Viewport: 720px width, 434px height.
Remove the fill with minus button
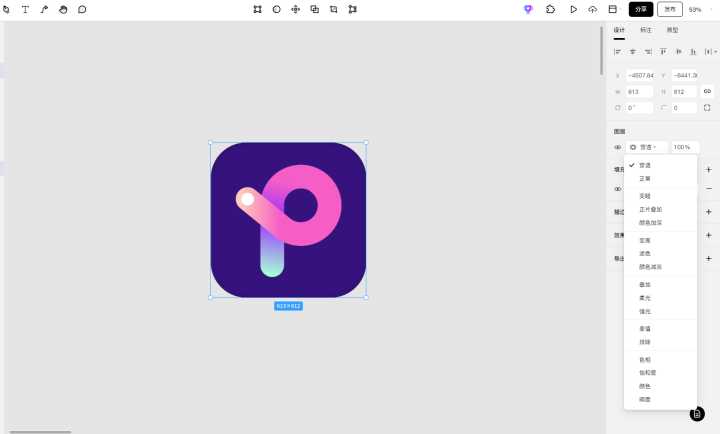709,189
